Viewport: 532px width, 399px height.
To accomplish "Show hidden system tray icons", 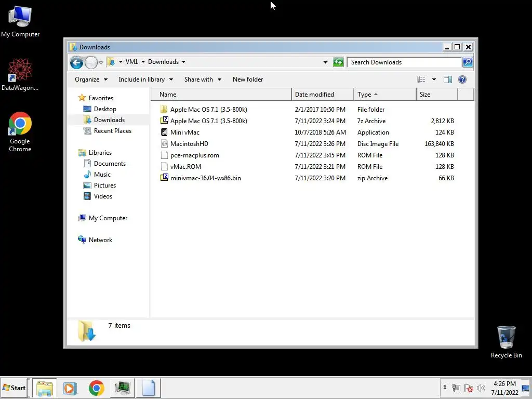I will click(445, 388).
